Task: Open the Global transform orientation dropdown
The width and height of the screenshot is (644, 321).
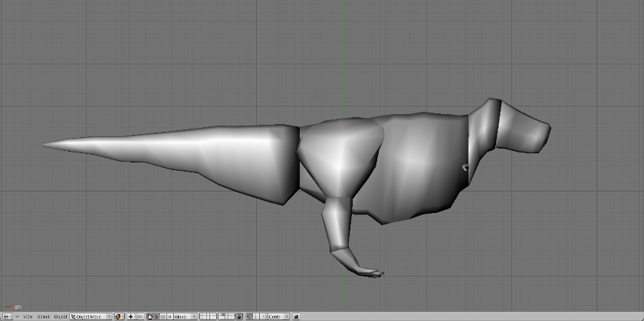Action: coord(186,316)
